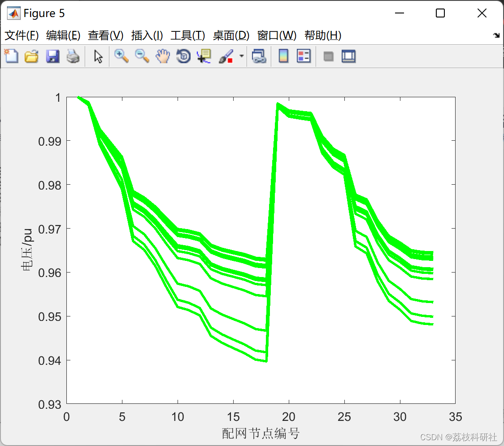Create a new figure via toolbar icon

[11, 56]
